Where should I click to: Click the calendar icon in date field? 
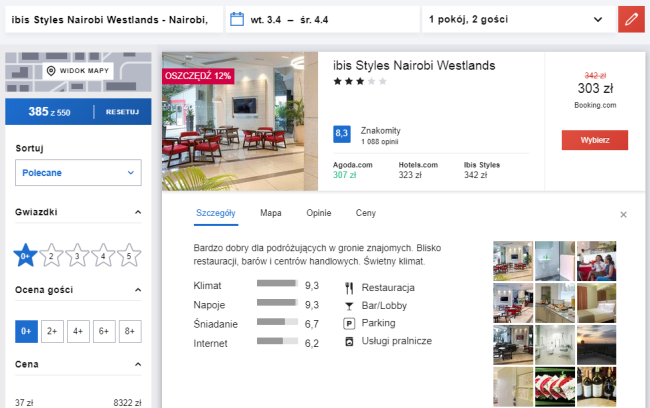click(237, 19)
